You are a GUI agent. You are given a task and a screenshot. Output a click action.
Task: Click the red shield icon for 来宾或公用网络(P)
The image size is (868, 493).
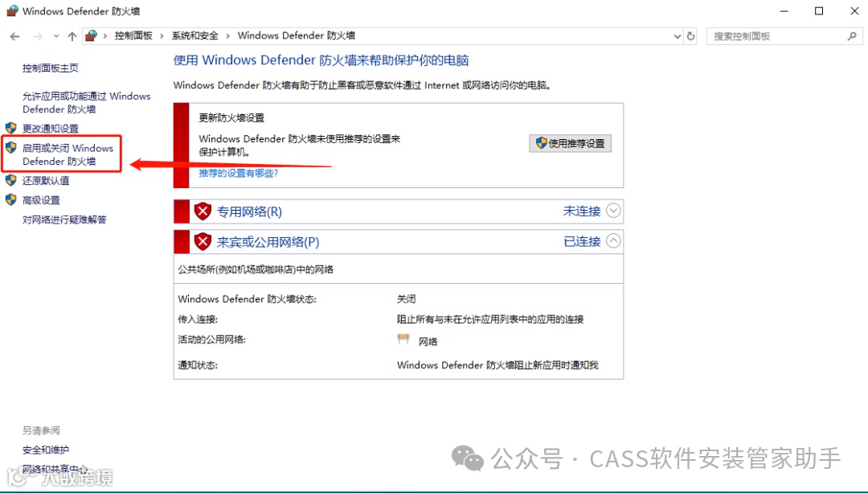[203, 241]
